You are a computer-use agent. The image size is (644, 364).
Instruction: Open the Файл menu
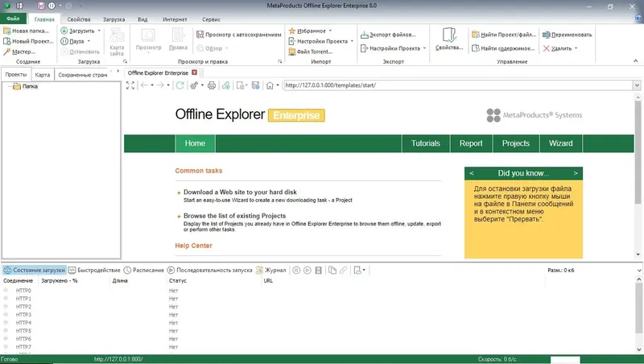[x=13, y=19]
